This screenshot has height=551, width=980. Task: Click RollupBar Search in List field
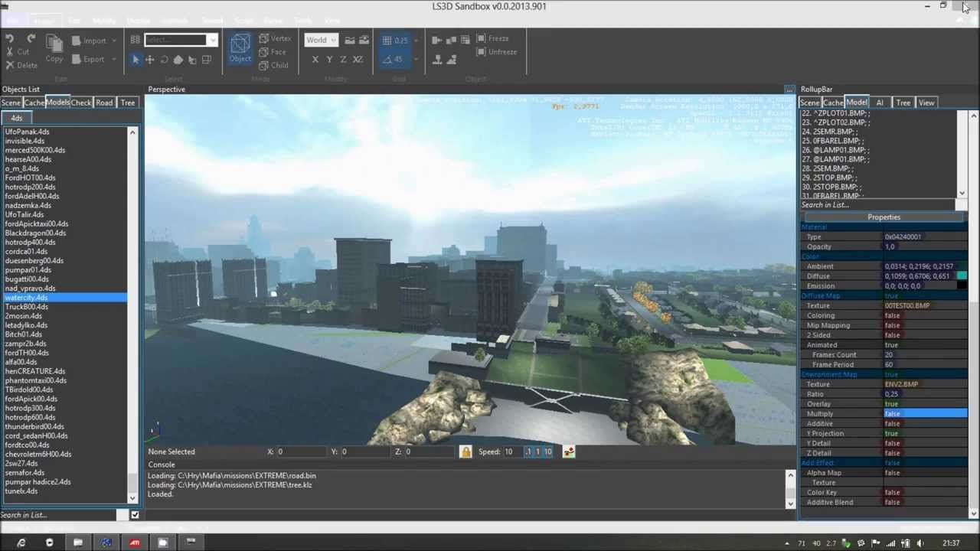point(877,205)
